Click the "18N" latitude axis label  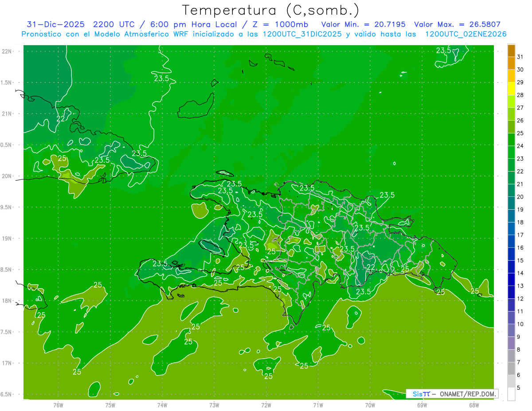click(x=7, y=301)
